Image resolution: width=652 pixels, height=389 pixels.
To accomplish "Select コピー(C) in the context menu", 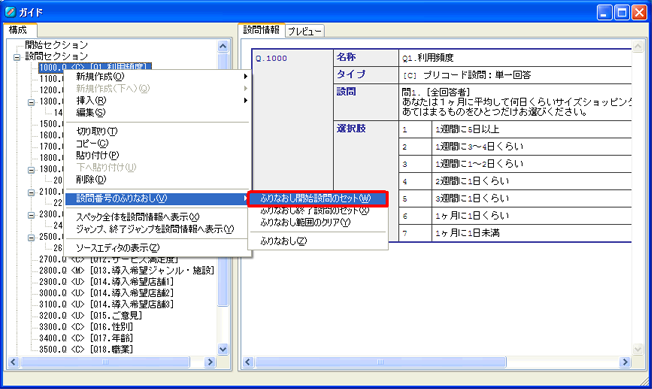I will 158,143.
